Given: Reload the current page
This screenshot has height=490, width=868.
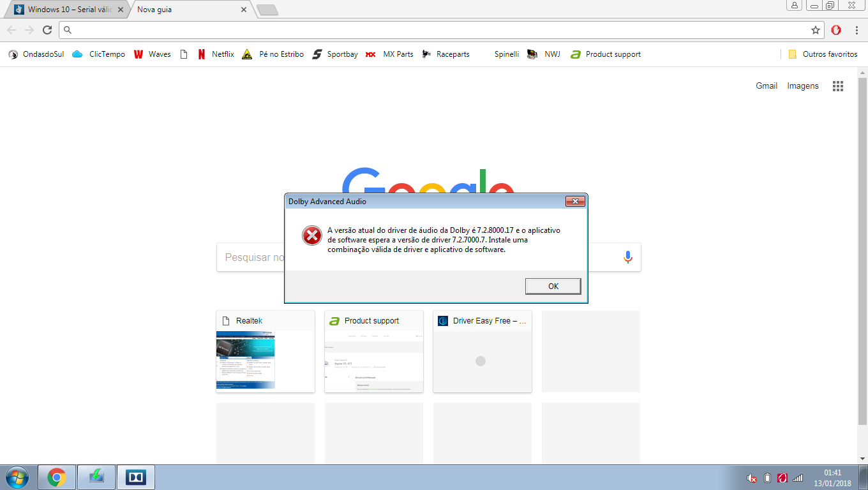Looking at the screenshot, I should click(x=47, y=30).
